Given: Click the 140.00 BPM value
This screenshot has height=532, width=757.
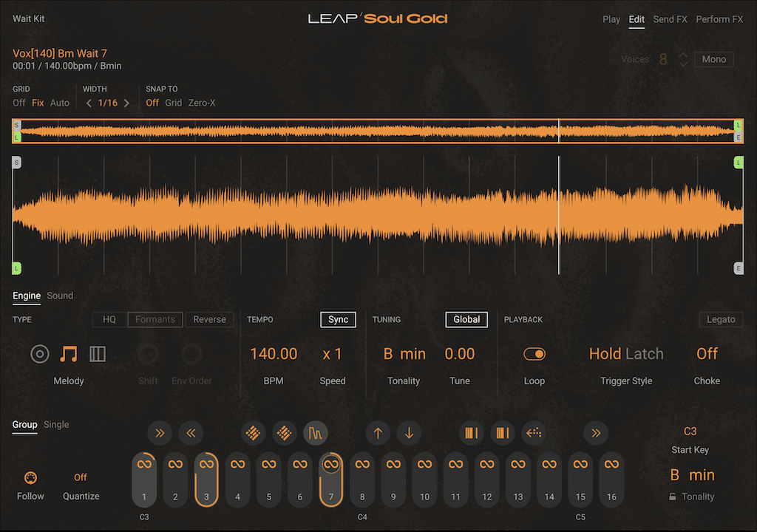Looking at the screenshot, I should click(274, 354).
